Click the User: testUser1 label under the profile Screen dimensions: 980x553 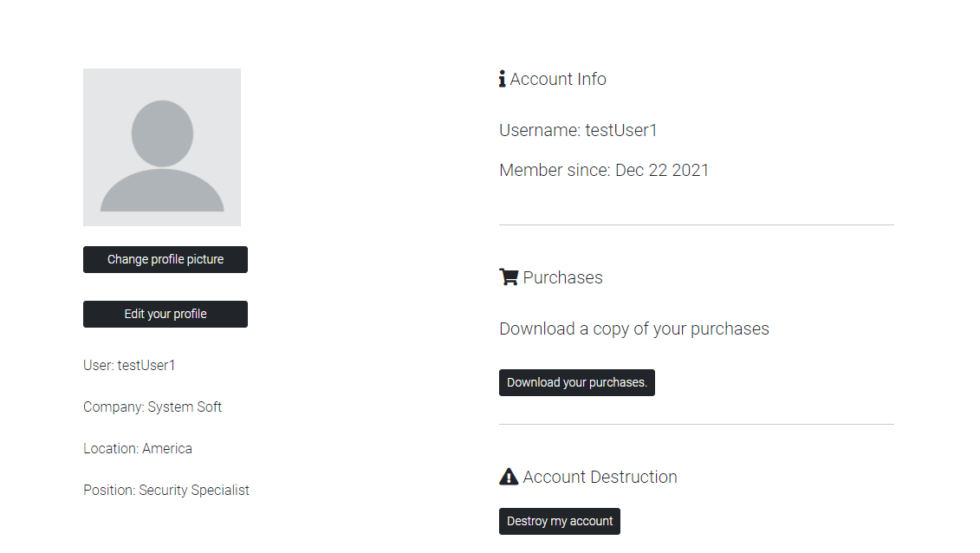click(x=129, y=365)
